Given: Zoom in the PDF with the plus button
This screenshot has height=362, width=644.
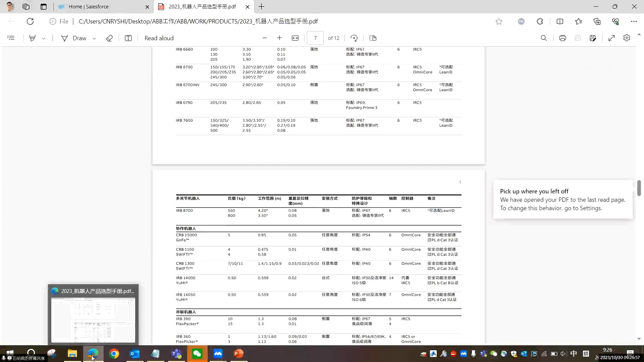Looking at the screenshot, I should tap(279, 38).
